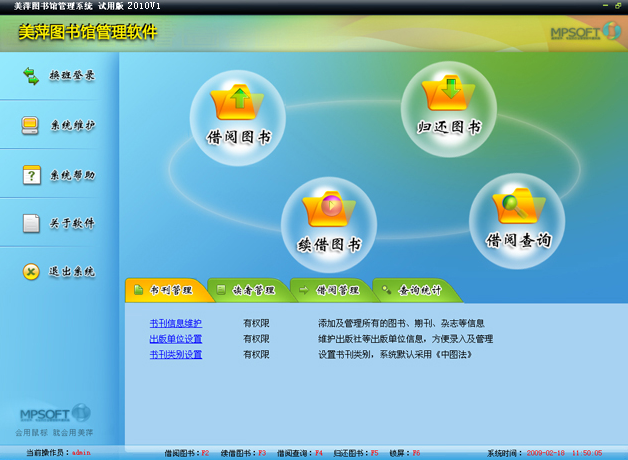Click the 换班登录 green arrows icon
The height and width of the screenshot is (460, 628).
(x=31, y=76)
